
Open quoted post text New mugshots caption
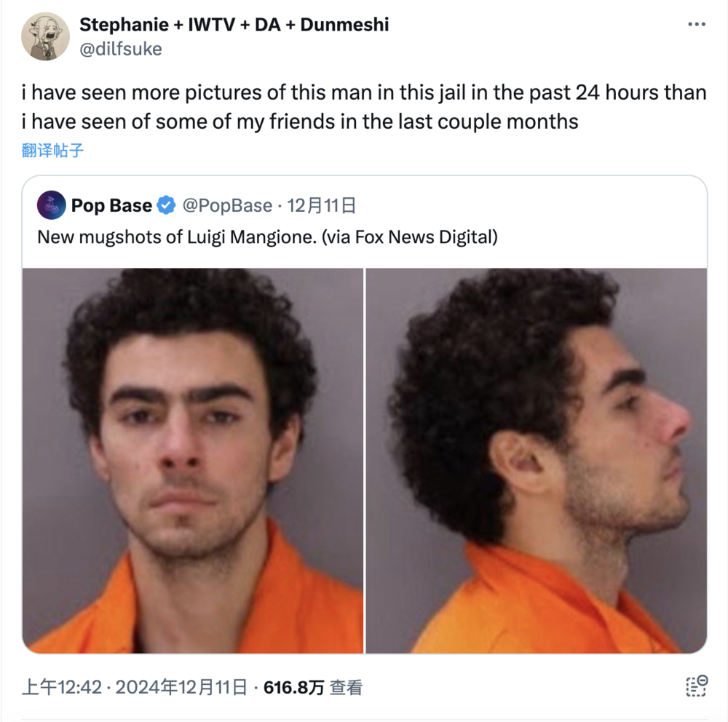(x=267, y=237)
